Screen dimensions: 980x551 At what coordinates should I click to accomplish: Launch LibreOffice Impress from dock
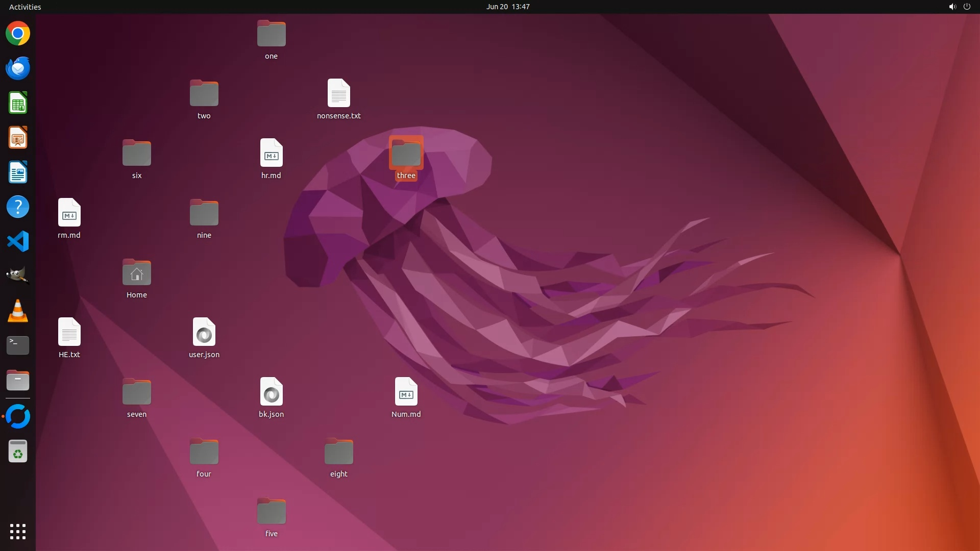pos(18,138)
